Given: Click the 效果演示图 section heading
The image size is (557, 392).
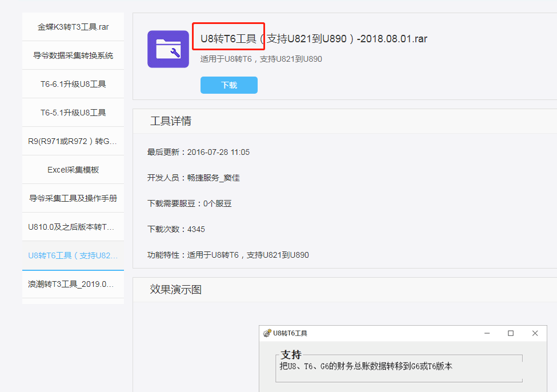Looking at the screenshot, I should click(x=176, y=289).
